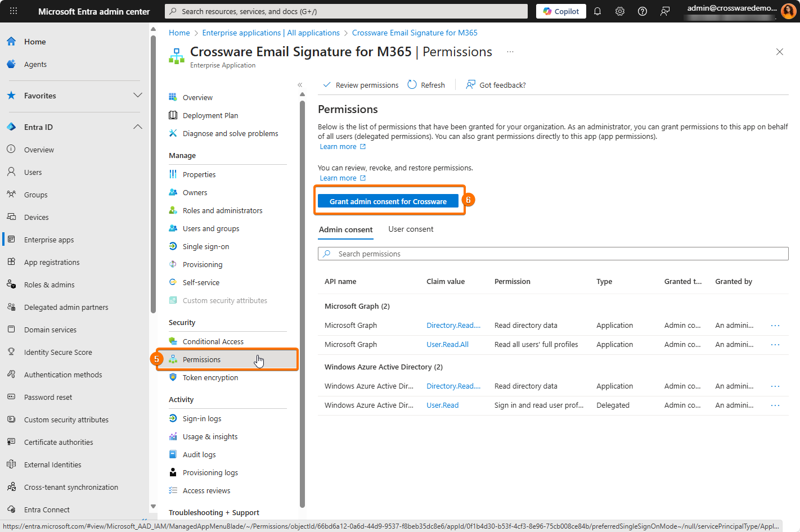Open Enterprise apps in left navigation

[x=49, y=240]
